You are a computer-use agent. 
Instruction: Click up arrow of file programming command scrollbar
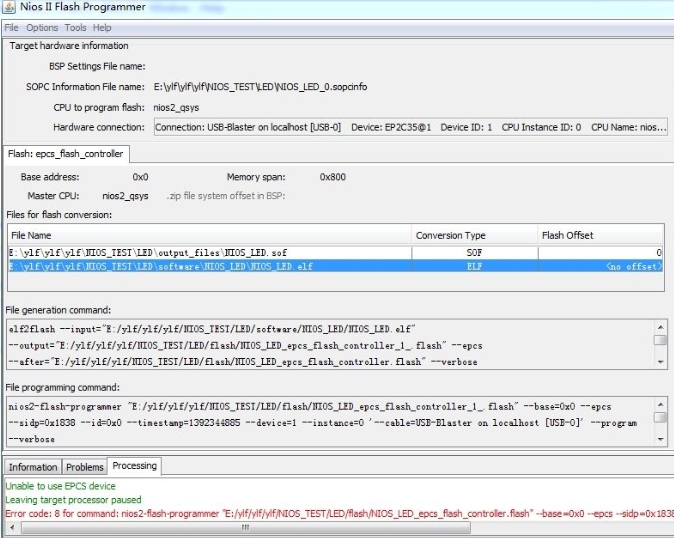pyautogui.click(x=661, y=404)
